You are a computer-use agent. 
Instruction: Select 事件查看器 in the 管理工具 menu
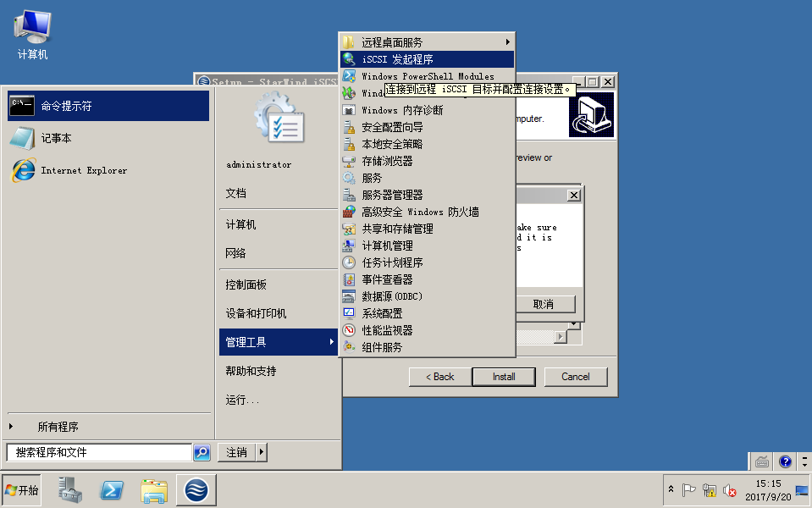(386, 279)
